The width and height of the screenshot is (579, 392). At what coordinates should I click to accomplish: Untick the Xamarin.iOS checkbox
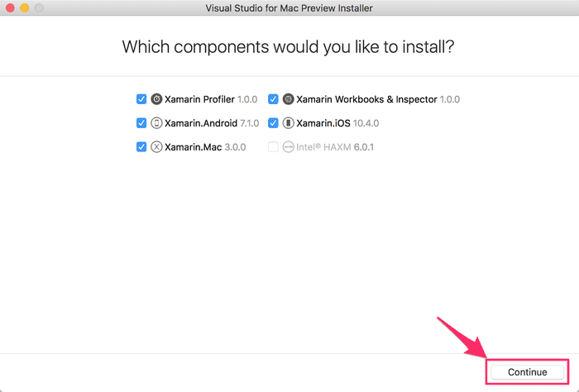pyautogui.click(x=273, y=123)
